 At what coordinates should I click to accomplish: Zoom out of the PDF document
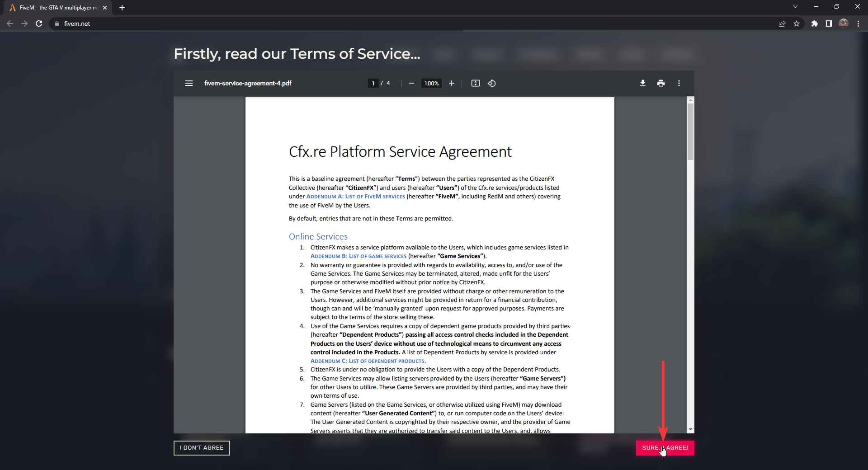[411, 83]
